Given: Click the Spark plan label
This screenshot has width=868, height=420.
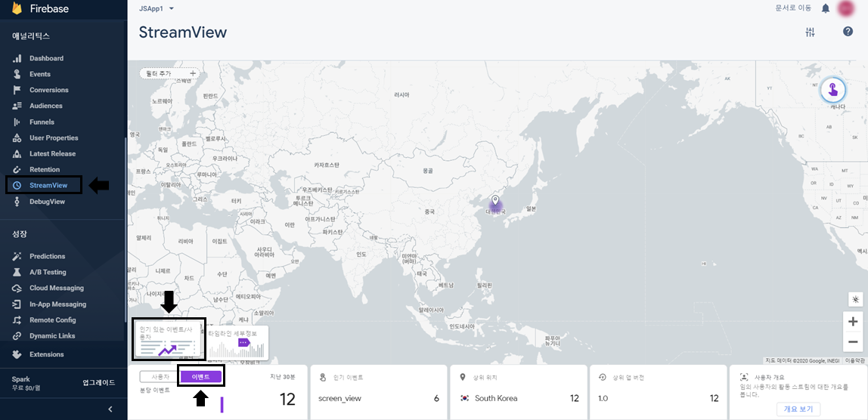Looking at the screenshot, I should (x=21, y=379).
